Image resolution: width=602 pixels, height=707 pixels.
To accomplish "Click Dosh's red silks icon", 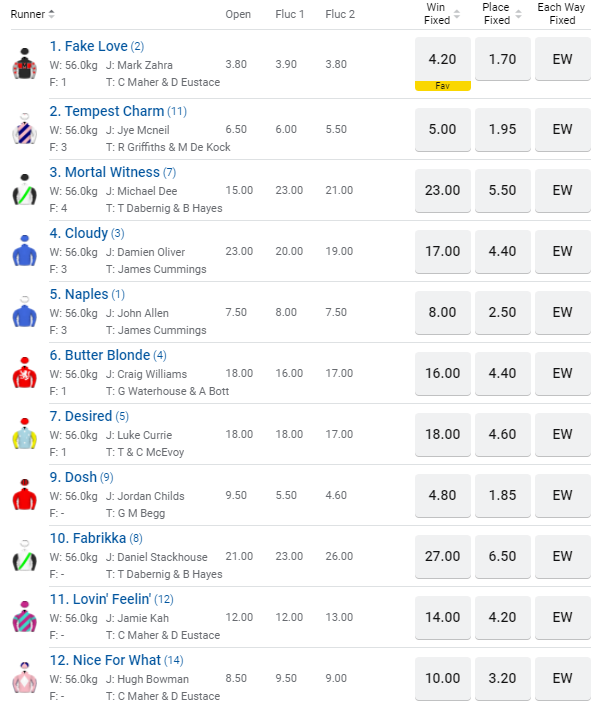I will click(x=24, y=495).
